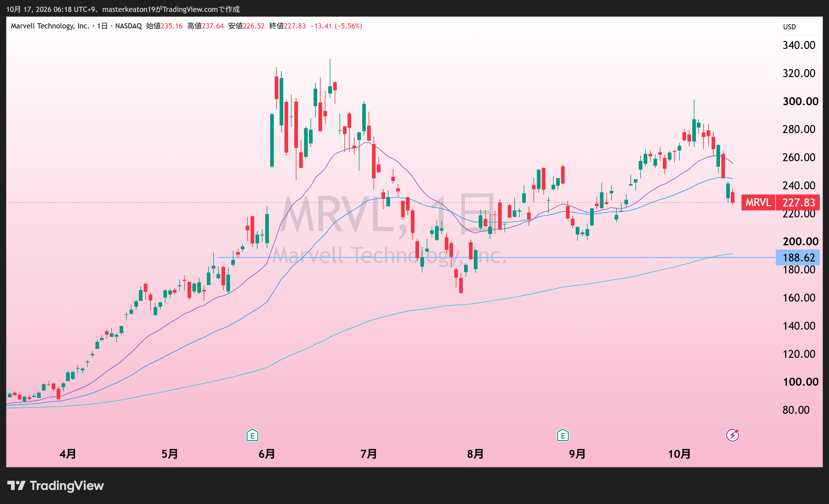The width and height of the screenshot is (829, 504).
Task: Click the Marvell Technology, Inc. symbol title
Action: 50,26
